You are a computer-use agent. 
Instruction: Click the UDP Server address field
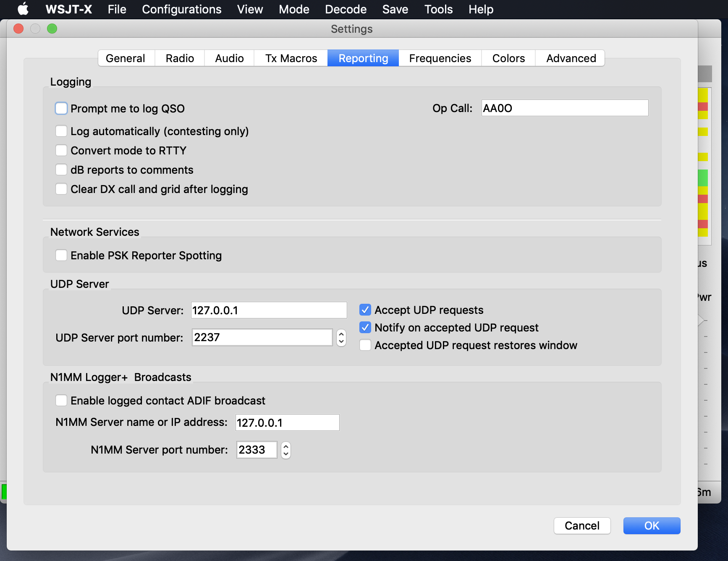pos(269,311)
